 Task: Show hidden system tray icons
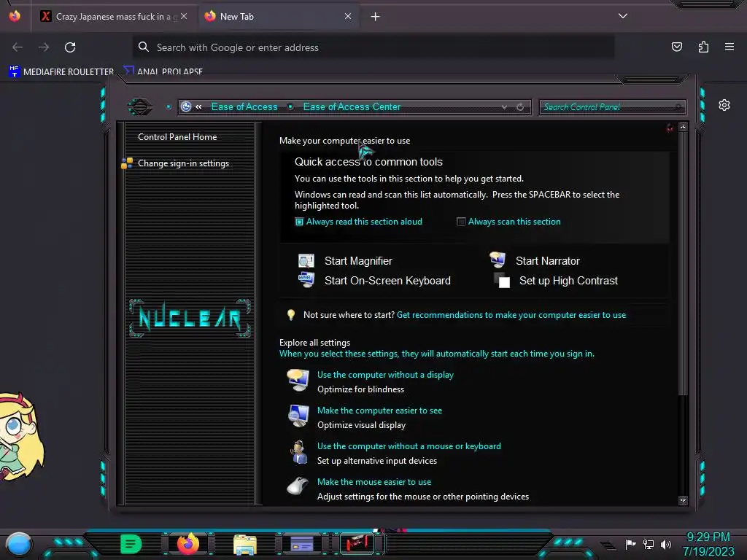pos(608,545)
